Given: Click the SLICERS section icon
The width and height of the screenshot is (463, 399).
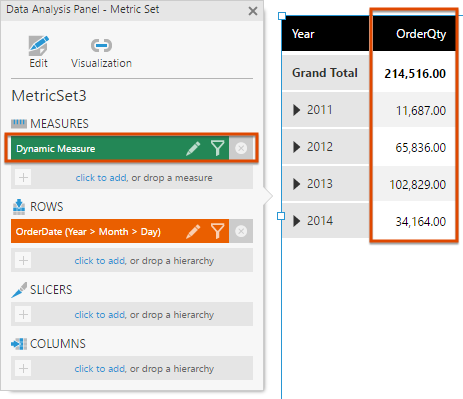Looking at the screenshot, I should tap(19, 290).
